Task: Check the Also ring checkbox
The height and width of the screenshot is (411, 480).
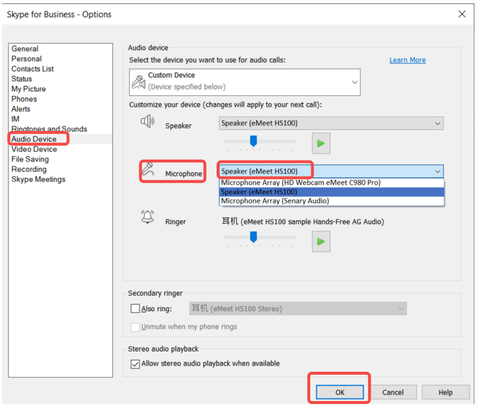Action: click(x=135, y=308)
